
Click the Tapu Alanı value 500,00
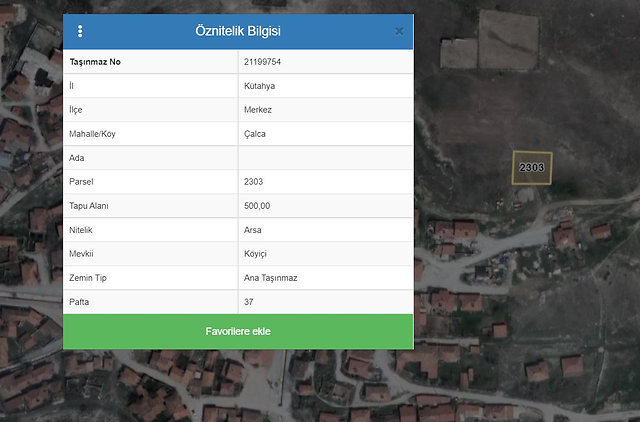click(257, 206)
